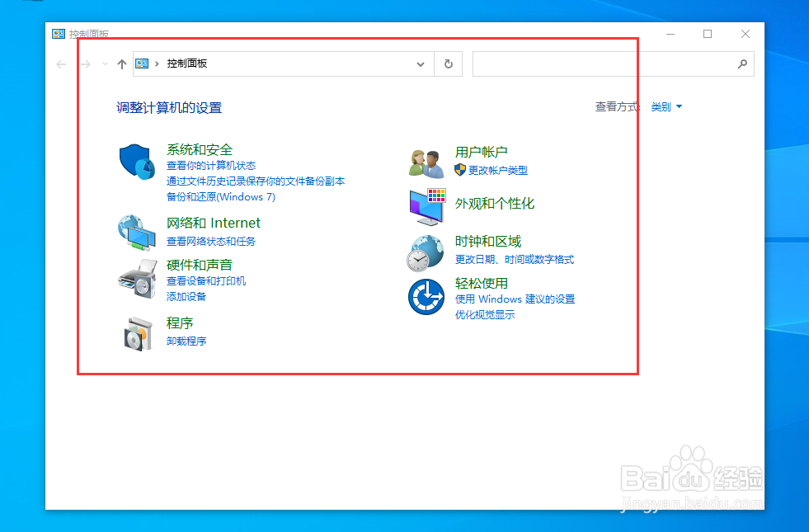This screenshot has height=532, width=809.
Task: Open 系统和安全 category heading
Action: coord(199,149)
